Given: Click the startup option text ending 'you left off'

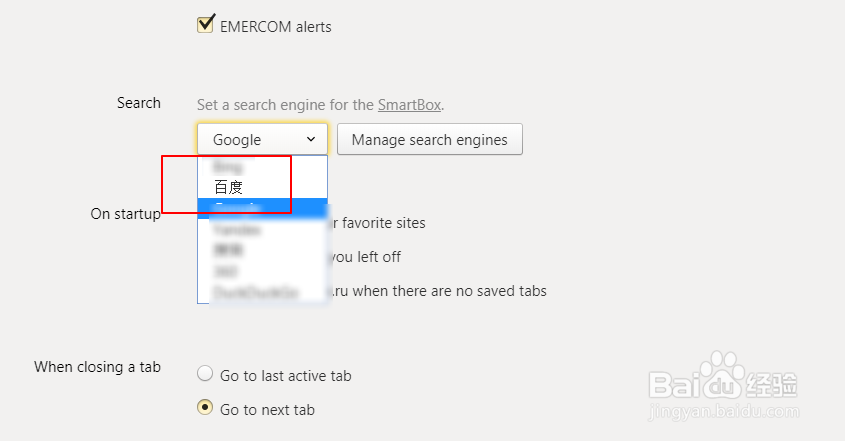Looking at the screenshot, I should coord(366,257).
